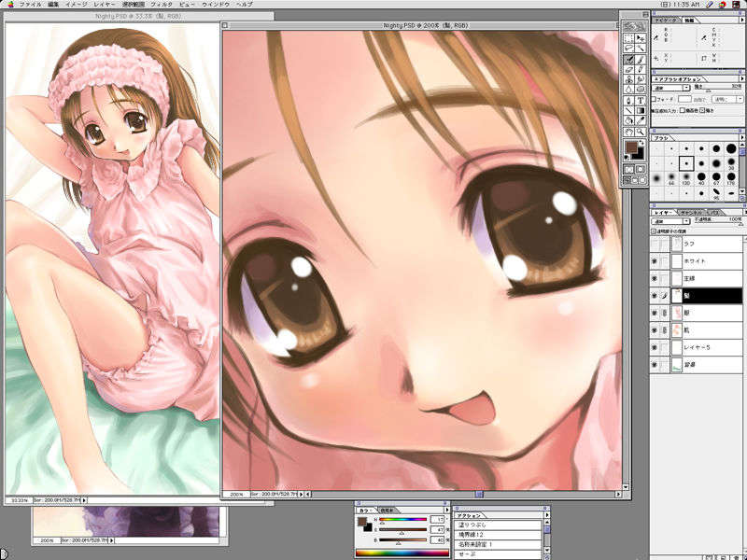The height and width of the screenshot is (560, 747).
Task: Select the Pencil tool
Action: point(641,69)
